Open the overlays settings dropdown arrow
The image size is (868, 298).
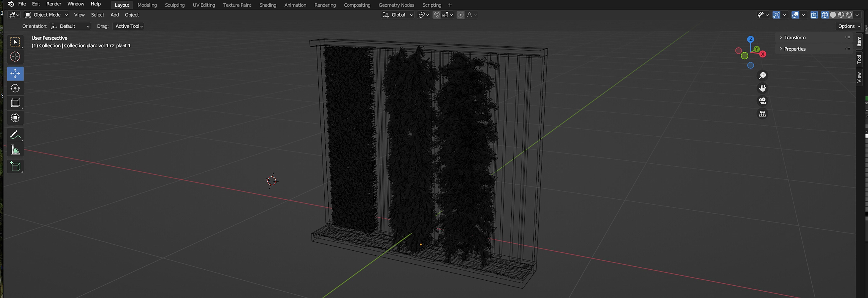click(803, 15)
